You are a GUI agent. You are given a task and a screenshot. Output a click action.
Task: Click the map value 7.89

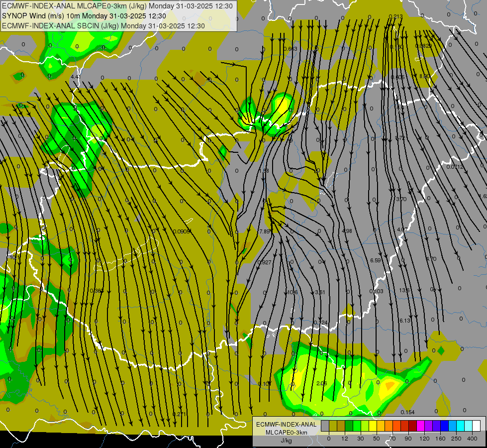tap(264, 231)
